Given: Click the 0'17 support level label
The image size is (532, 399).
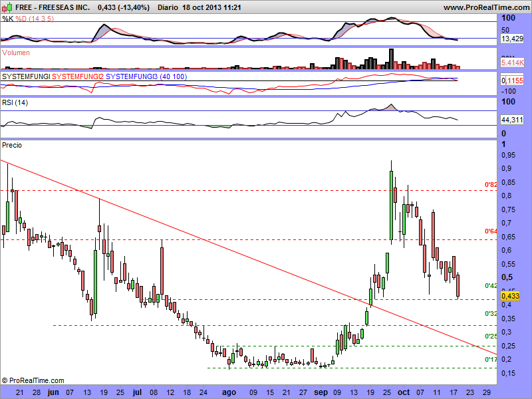Looking at the screenshot, I should 491,359.
